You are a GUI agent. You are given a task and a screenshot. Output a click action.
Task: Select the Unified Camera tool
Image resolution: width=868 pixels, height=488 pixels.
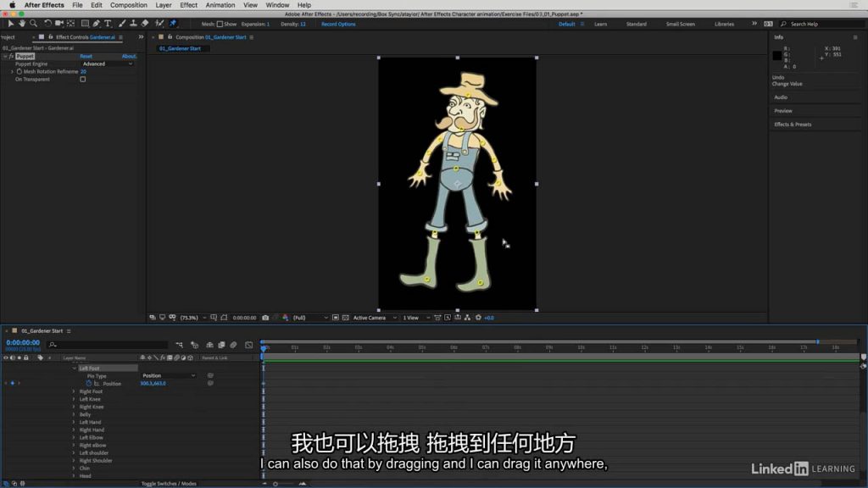coord(58,23)
